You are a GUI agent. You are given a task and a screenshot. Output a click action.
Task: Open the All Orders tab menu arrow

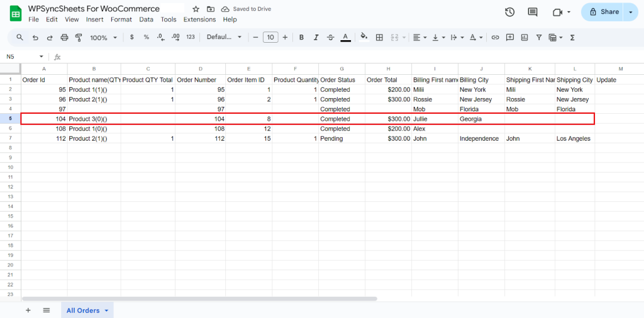click(x=106, y=310)
